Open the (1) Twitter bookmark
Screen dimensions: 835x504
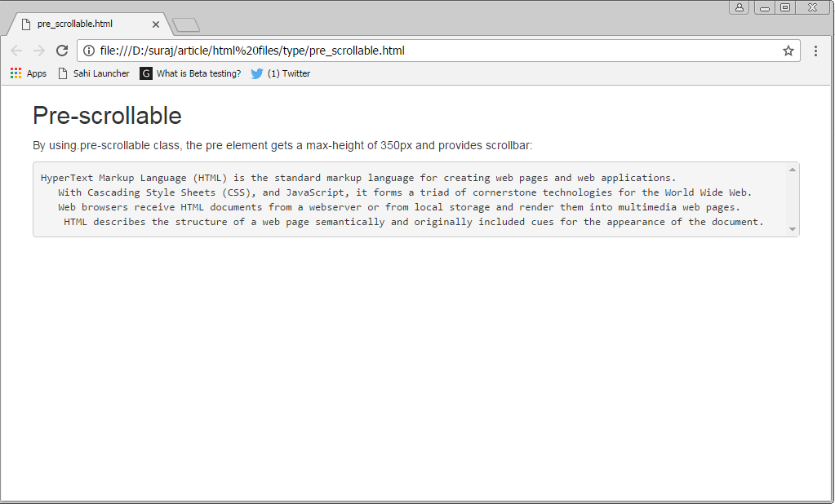click(281, 73)
